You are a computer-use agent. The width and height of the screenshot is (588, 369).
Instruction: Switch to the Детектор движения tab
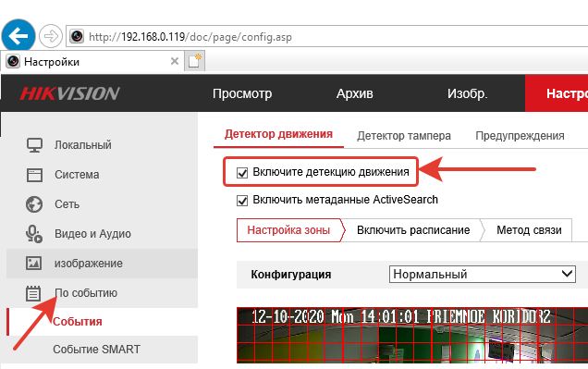point(278,134)
